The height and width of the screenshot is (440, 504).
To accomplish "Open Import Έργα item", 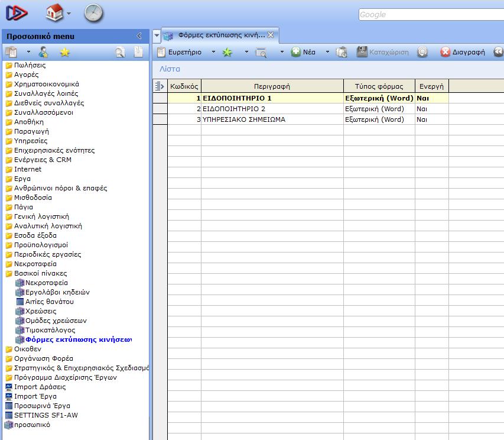I will pyautogui.click(x=31, y=397).
